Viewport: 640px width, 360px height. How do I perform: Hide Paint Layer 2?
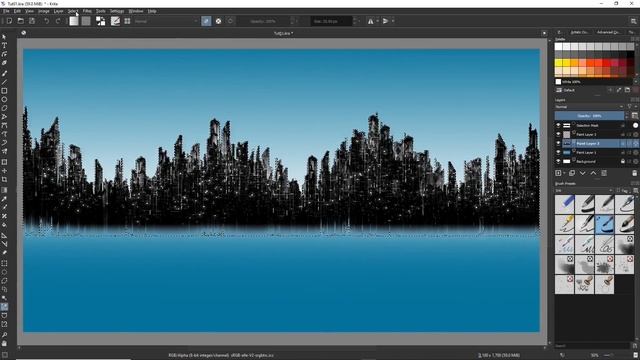click(x=558, y=143)
